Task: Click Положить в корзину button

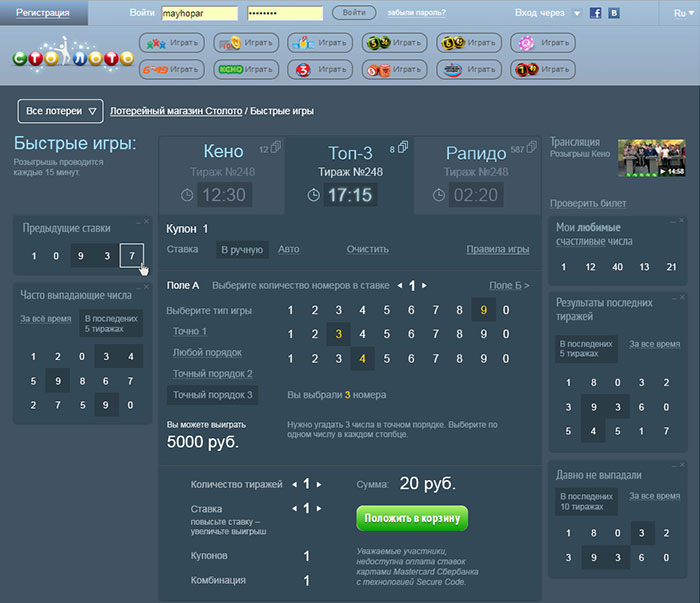Action: 411,517
